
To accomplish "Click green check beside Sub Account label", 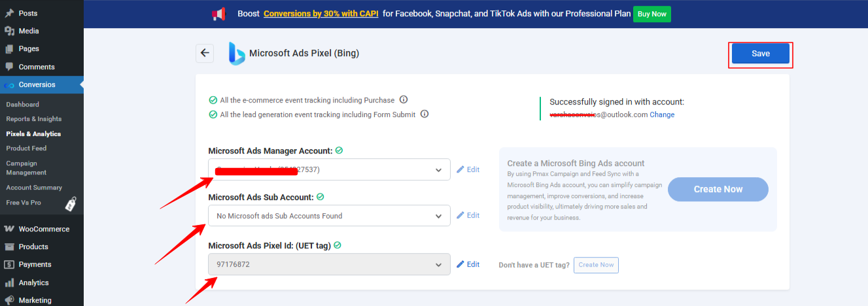I will click(321, 197).
